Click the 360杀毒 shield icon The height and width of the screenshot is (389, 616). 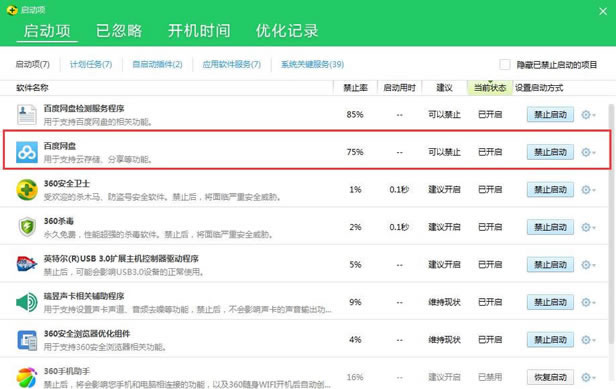click(27, 227)
